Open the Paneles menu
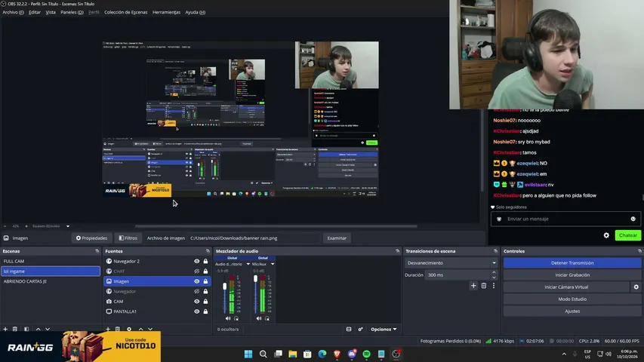 pyautogui.click(x=72, y=12)
